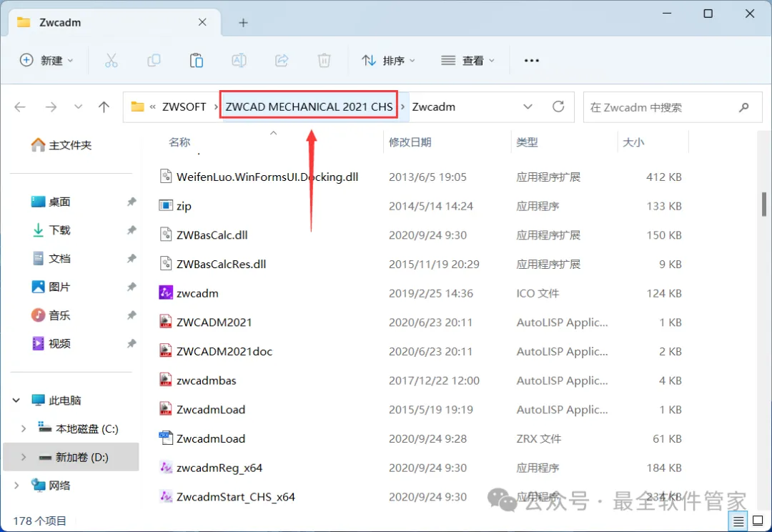772x532 pixels.
Task: Select the zwcadmbas file name
Action: coord(207,380)
